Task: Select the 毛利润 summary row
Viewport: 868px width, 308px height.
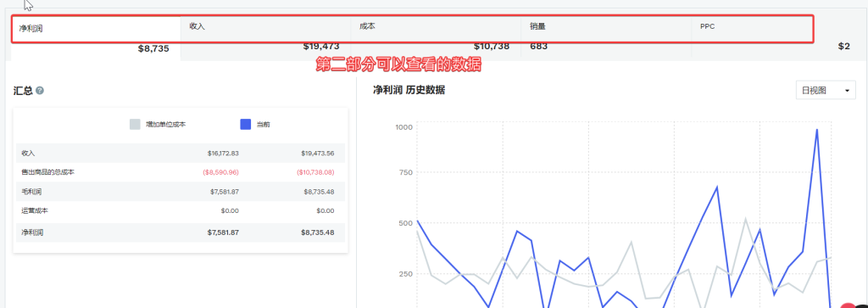Action: point(181,191)
